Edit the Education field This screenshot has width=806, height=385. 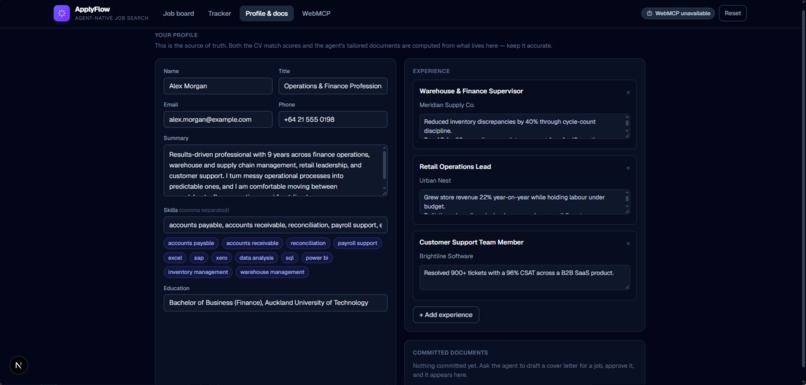pos(276,303)
